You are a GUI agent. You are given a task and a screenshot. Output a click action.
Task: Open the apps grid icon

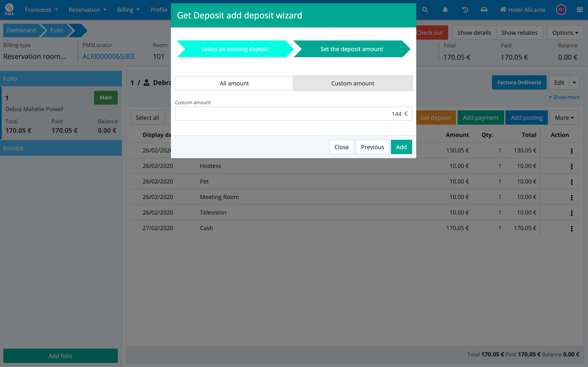(579, 10)
